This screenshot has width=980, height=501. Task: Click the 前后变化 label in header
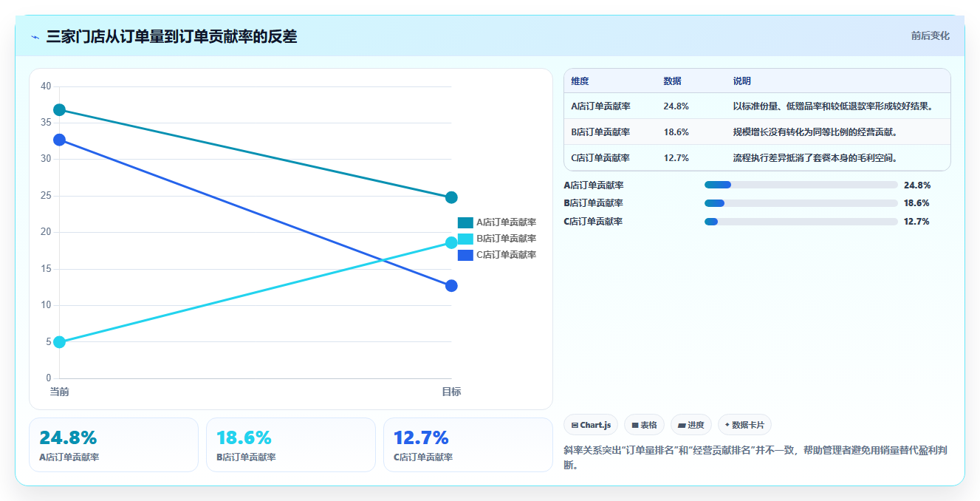pos(930,35)
